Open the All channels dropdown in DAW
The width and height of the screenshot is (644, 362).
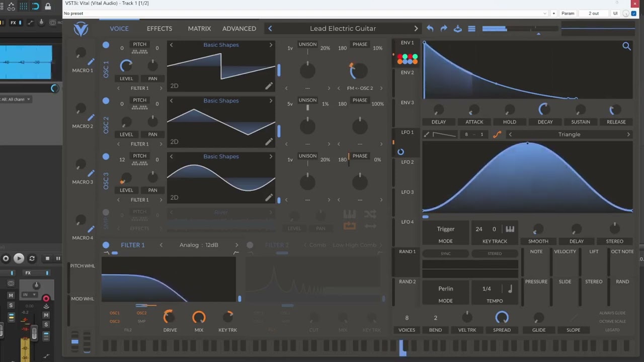pos(16,99)
